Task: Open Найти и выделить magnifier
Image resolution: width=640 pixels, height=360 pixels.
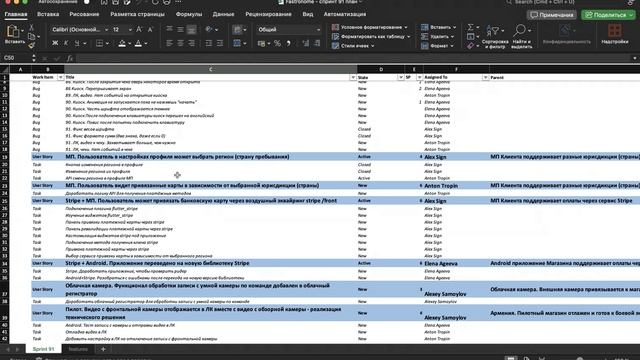Action: 521,36
